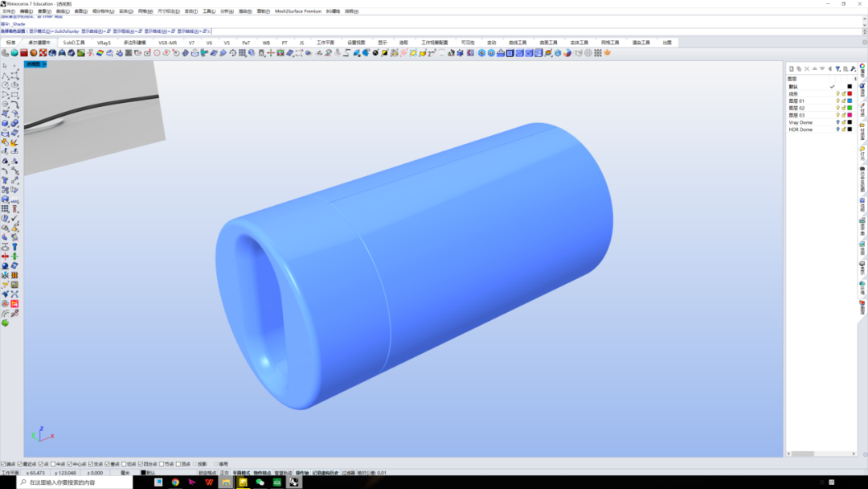Viewport: 868px width, 489px height.
Task: Click the red color swatch of the second layer
Action: pos(850,93)
